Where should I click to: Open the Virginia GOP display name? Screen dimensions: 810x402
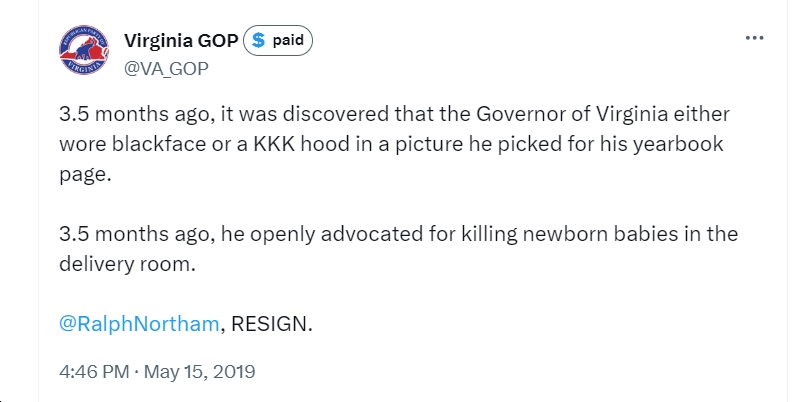click(181, 40)
